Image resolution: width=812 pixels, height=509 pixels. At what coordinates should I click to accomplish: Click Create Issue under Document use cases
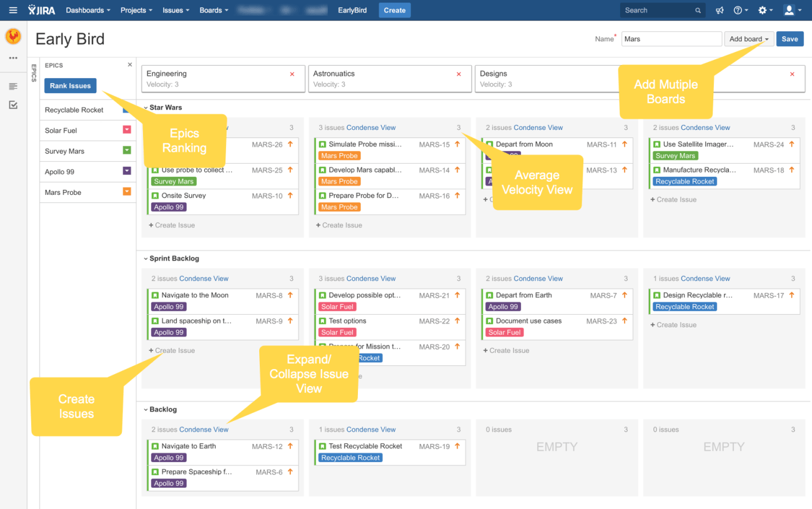tap(506, 350)
